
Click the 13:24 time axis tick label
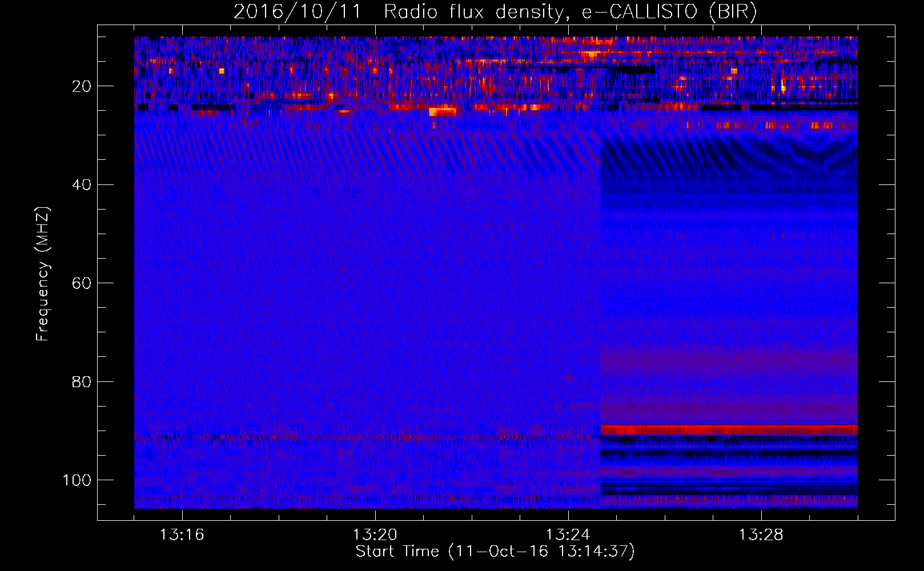click(568, 535)
